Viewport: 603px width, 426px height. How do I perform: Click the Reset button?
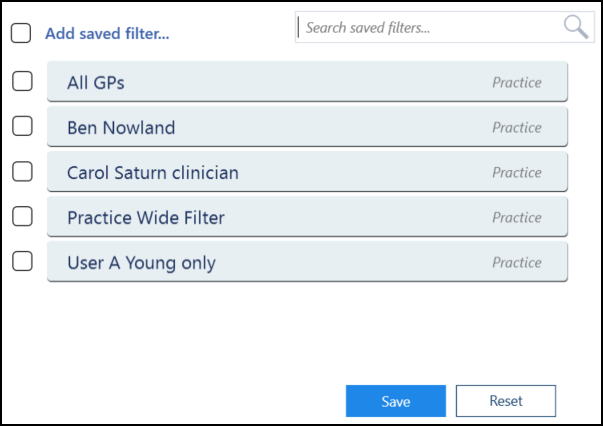[x=506, y=401]
